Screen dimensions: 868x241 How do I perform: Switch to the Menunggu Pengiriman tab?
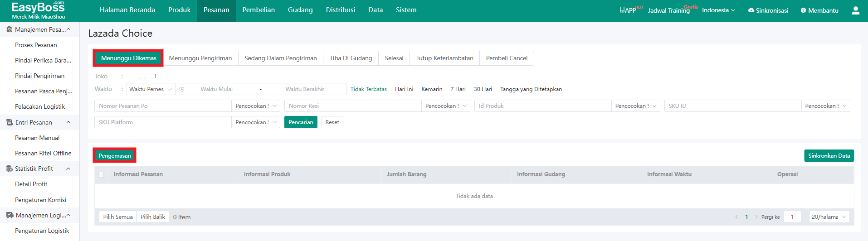click(x=200, y=58)
